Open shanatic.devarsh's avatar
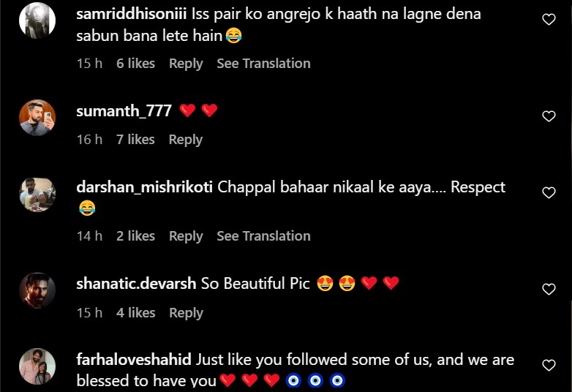This screenshot has height=392, width=572. point(37,290)
